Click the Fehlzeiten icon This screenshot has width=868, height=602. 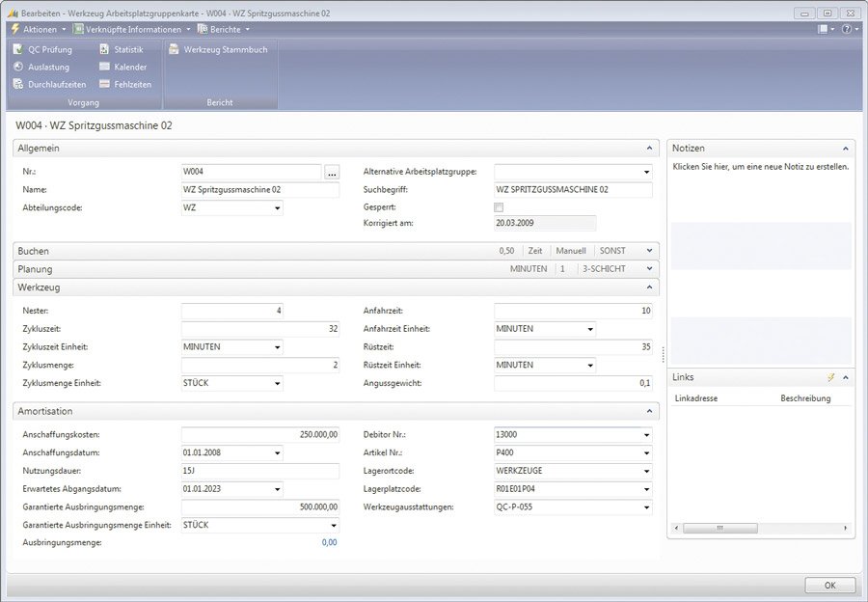(x=104, y=84)
